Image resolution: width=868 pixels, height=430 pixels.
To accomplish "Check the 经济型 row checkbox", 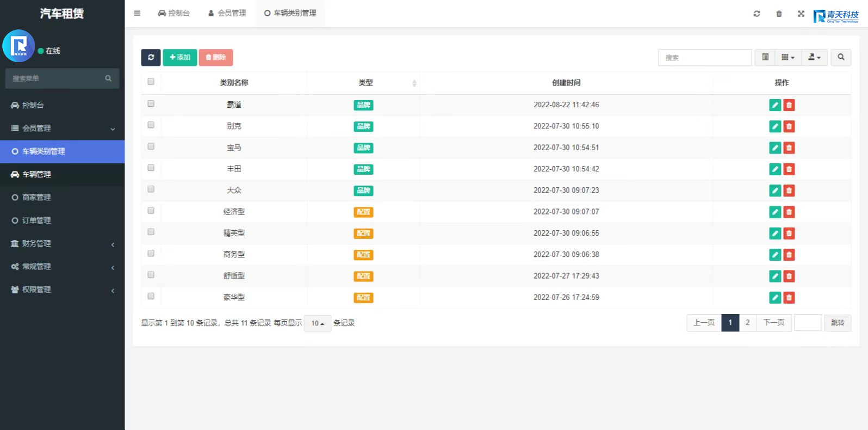I will [x=151, y=211].
